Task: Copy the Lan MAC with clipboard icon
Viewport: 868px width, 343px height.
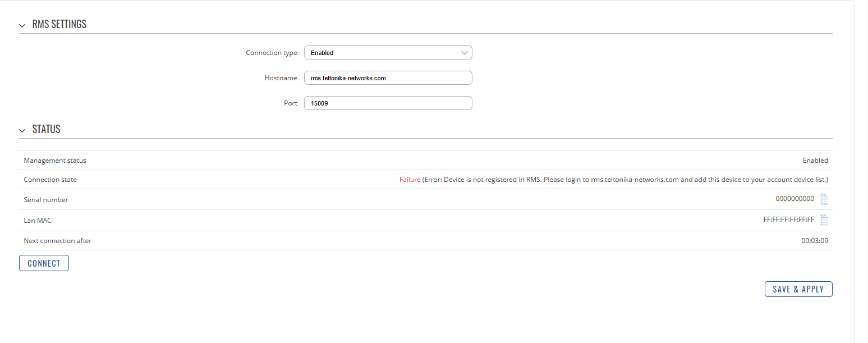Action: pyautogui.click(x=824, y=220)
